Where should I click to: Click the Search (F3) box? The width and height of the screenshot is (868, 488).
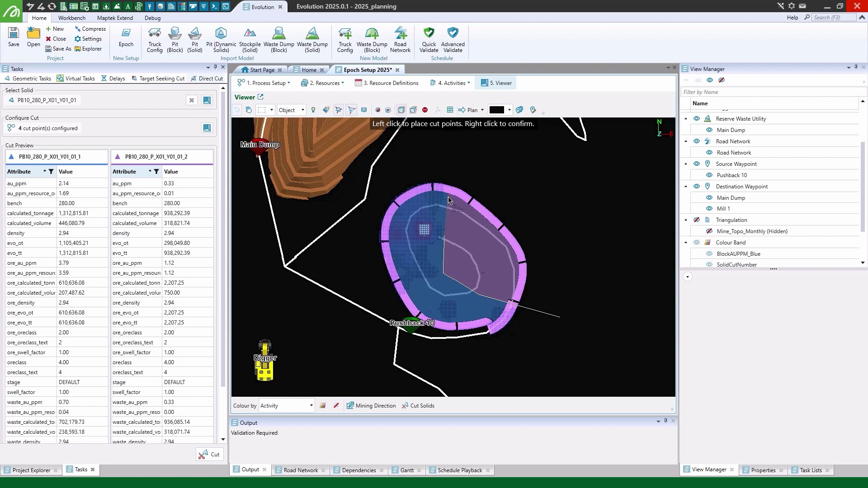pyautogui.click(x=834, y=18)
